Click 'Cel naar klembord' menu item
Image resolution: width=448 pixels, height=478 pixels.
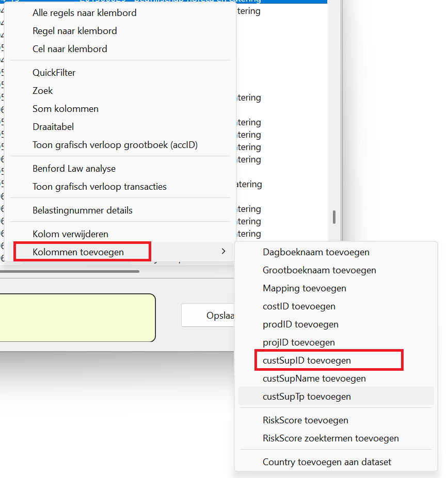click(70, 49)
